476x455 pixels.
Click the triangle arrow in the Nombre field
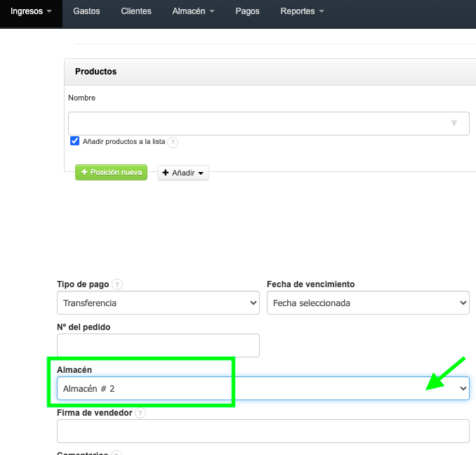[x=454, y=124]
